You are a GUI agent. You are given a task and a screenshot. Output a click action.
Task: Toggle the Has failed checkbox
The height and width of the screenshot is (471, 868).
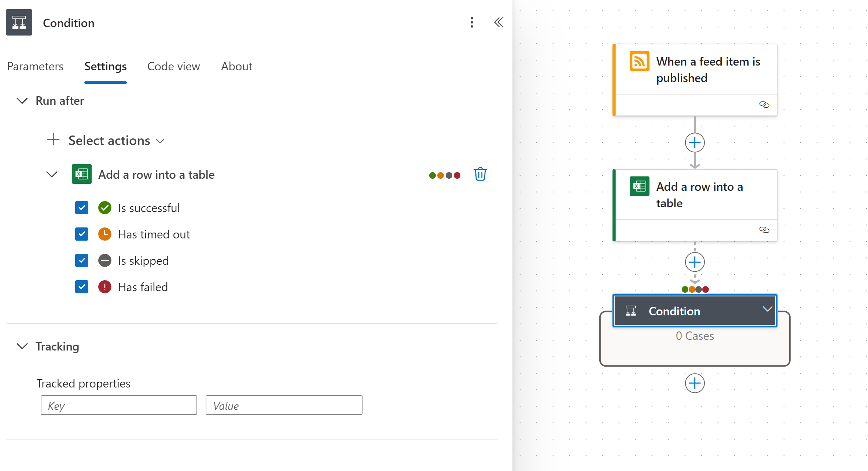pos(82,287)
